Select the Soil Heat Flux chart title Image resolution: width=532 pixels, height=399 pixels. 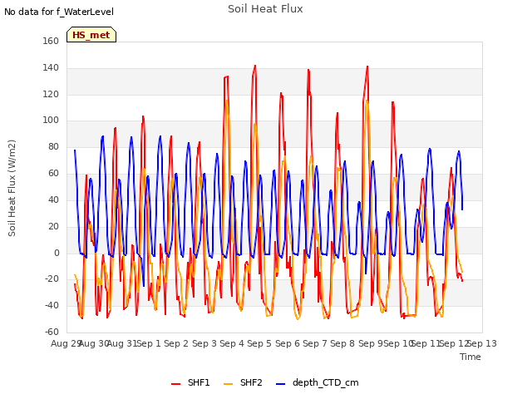click(x=265, y=9)
